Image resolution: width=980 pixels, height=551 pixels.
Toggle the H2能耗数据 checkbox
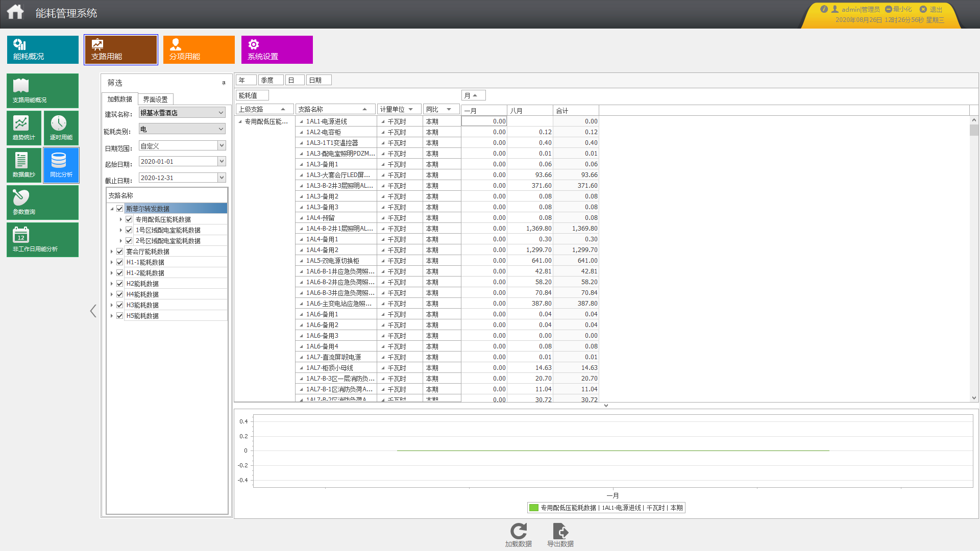tap(120, 284)
